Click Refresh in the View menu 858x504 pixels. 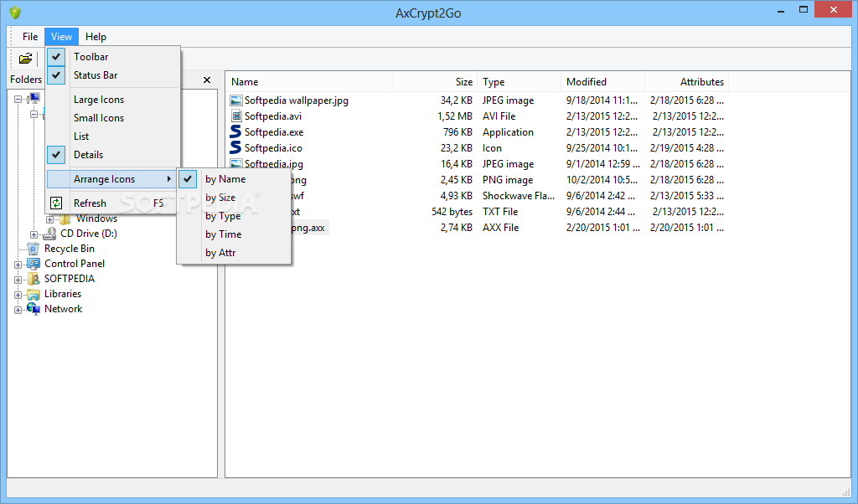[x=113, y=203]
